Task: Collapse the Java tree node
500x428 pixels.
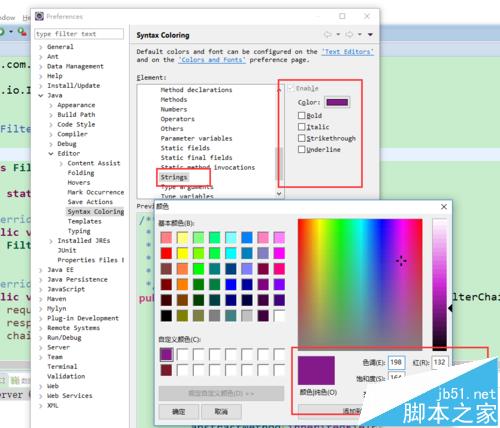Action: click(41, 95)
